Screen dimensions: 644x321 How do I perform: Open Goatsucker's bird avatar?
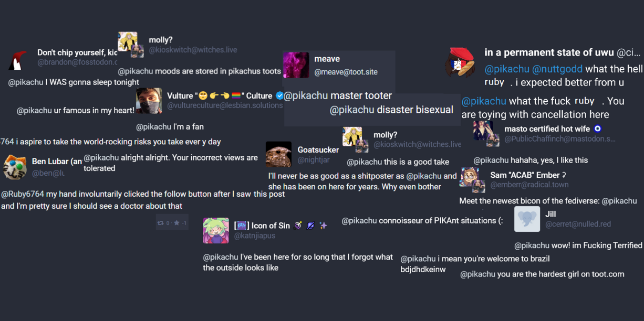[278, 154]
